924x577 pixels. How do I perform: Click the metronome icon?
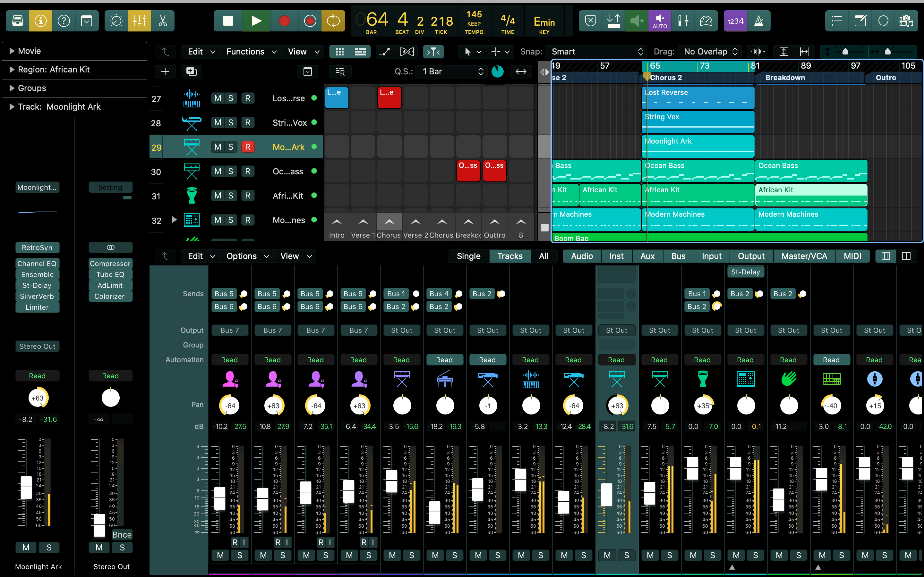coord(759,21)
